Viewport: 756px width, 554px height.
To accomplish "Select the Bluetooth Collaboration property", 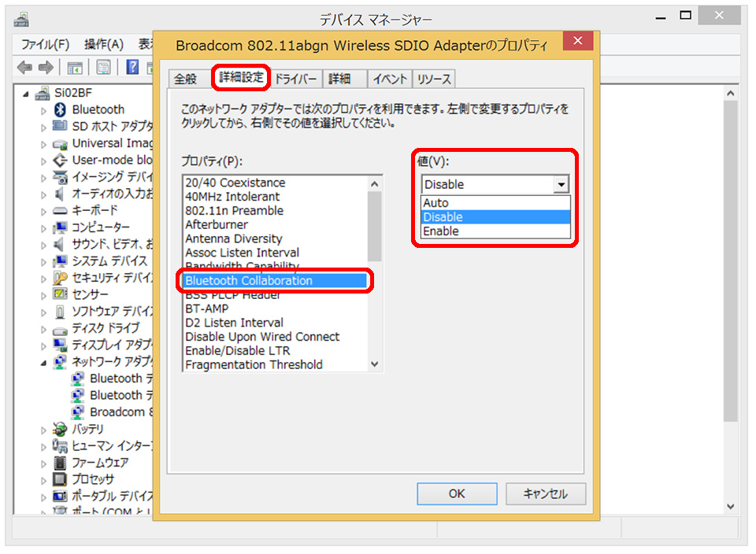I will 275,281.
